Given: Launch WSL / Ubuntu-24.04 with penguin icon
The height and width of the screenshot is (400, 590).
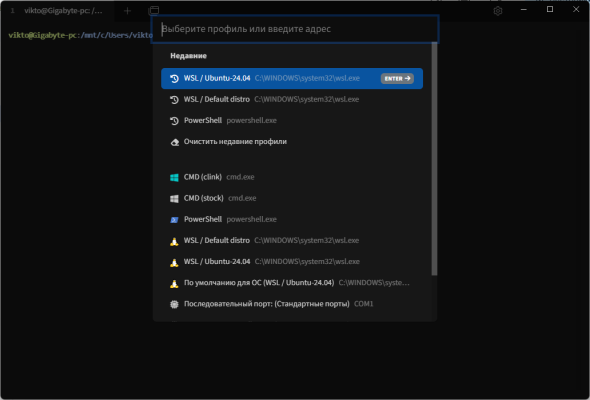Looking at the screenshot, I should (x=292, y=262).
